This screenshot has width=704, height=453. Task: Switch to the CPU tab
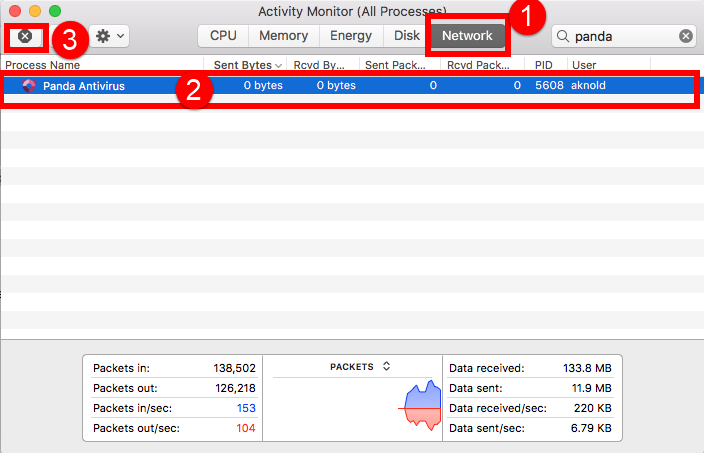(x=223, y=35)
